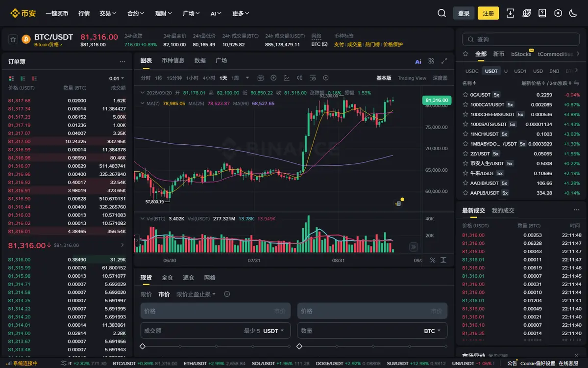
Task: Click the 登录 login button
Action: [x=464, y=13]
